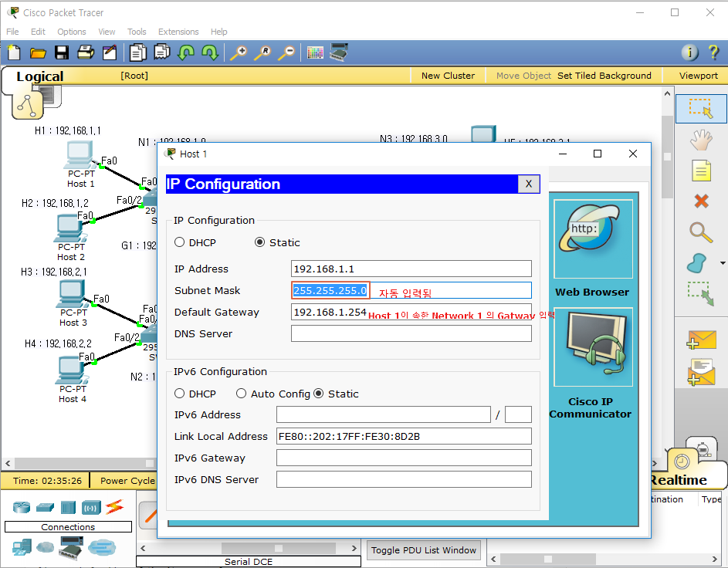
Task: Select Routers device category
Action: [22, 507]
